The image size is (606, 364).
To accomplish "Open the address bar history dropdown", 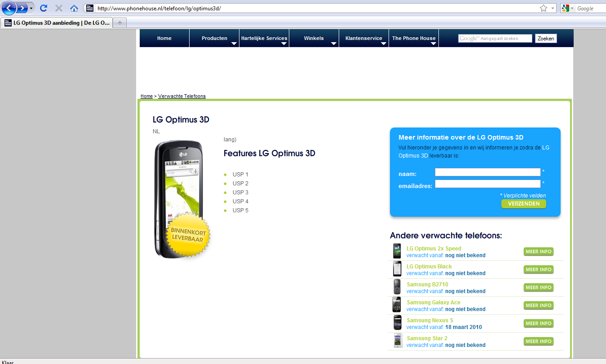I will pyautogui.click(x=552, y=8).
